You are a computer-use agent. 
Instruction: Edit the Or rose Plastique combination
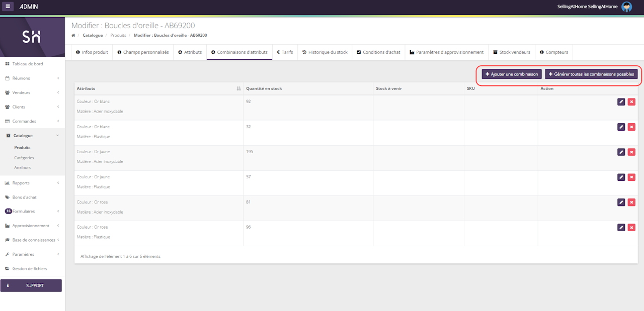tap(621, 227)
